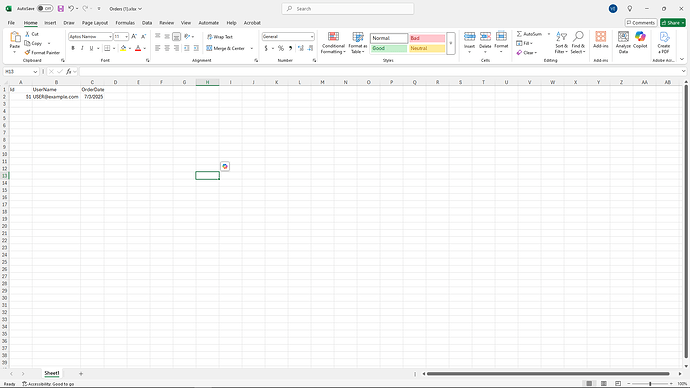Switch to Page Break Preview view

click(x=618, y=384)
